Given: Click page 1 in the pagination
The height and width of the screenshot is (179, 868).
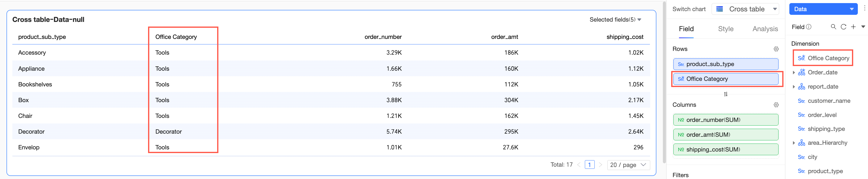Looking at the screenshot, I should point(589,165).
